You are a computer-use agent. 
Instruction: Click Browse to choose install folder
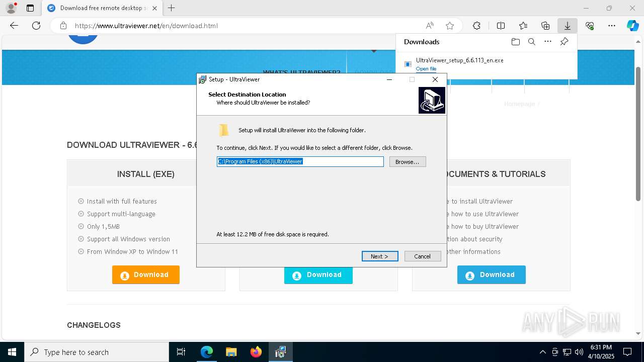pos(408,162)
